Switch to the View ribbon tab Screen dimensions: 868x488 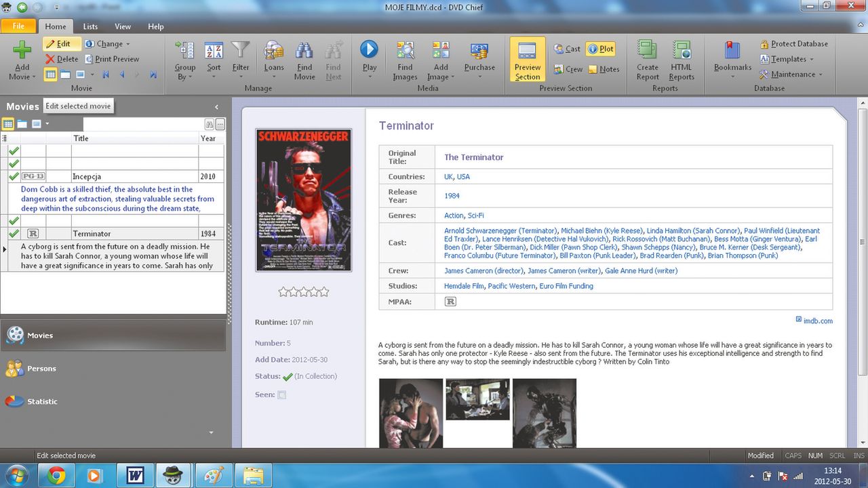(x=123, y=26)
